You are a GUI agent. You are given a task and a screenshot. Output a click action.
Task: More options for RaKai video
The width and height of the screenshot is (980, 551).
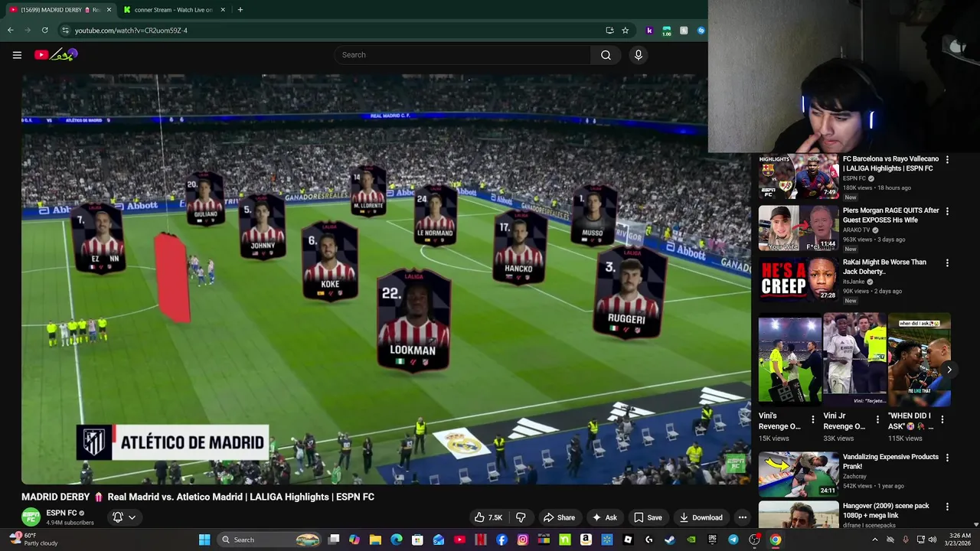click(x=947, y=262)
